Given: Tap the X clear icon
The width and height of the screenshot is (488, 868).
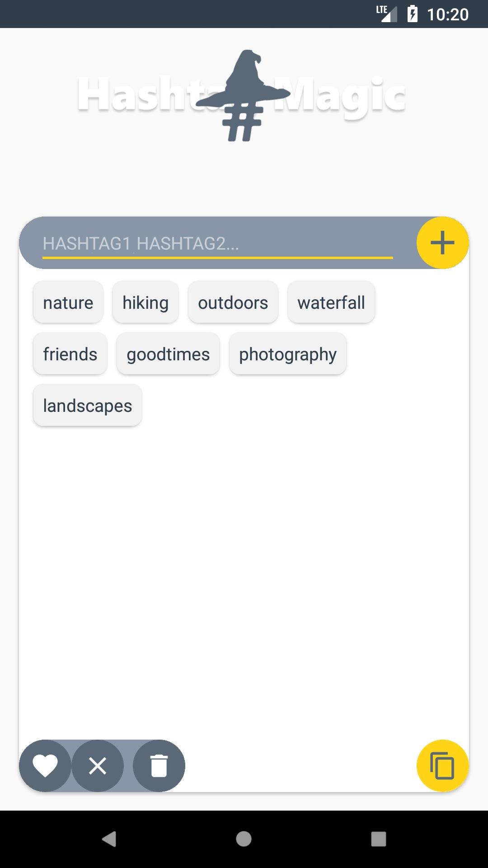Looking at the screenshot, I should point(98,766).
